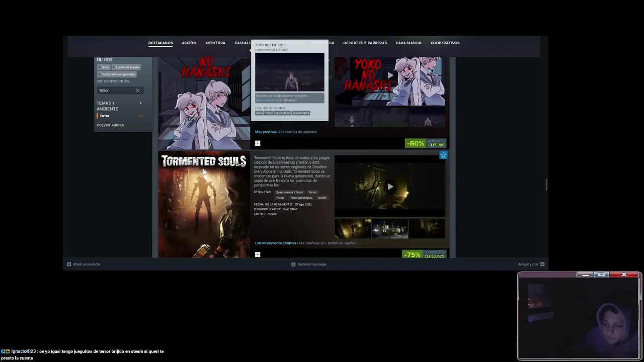Click the Exploración tag in the popup
Image resolution: width=644 pixels, height=362 pixels.
283,113
